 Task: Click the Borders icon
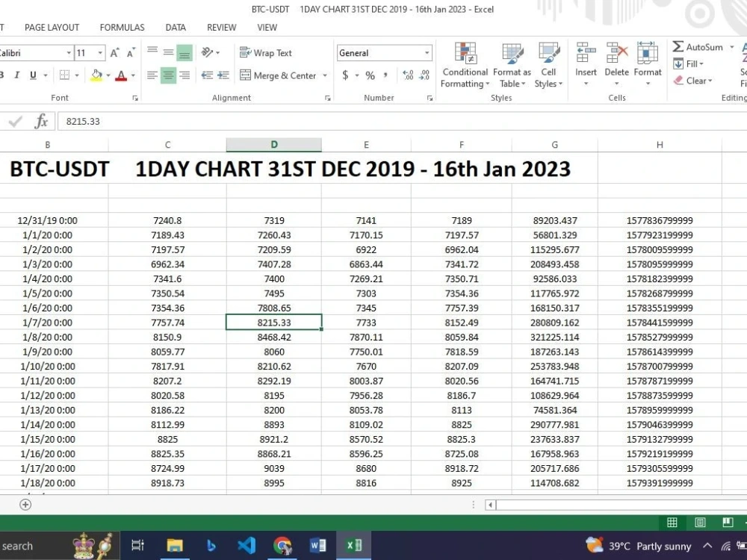tap(65, 75)
